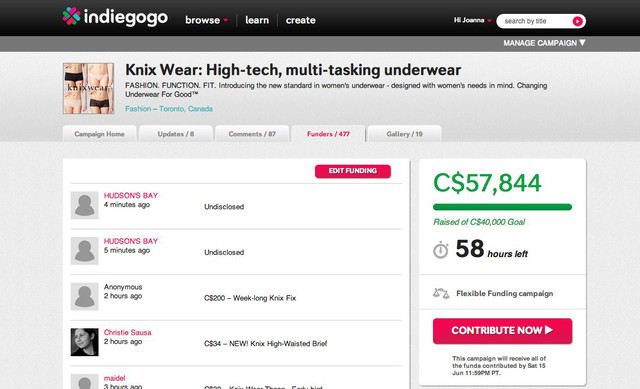640x389 pixels.
Task: Open Christie Sausa's profile photo
Action: point(84,342)
